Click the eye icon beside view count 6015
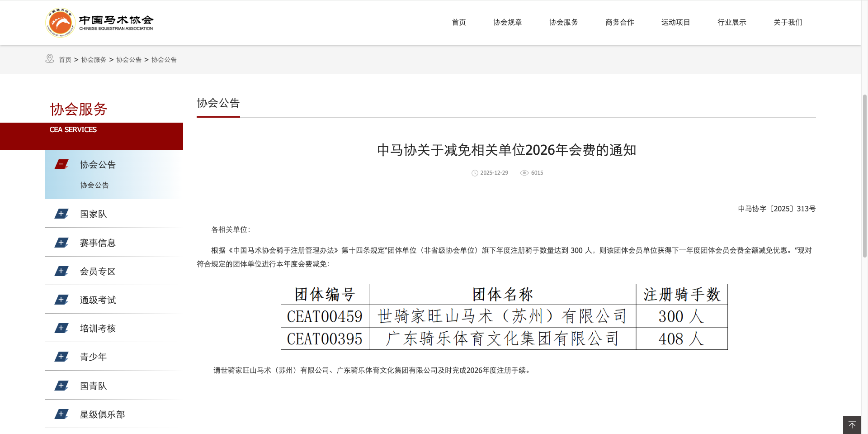 coord(524,173)
